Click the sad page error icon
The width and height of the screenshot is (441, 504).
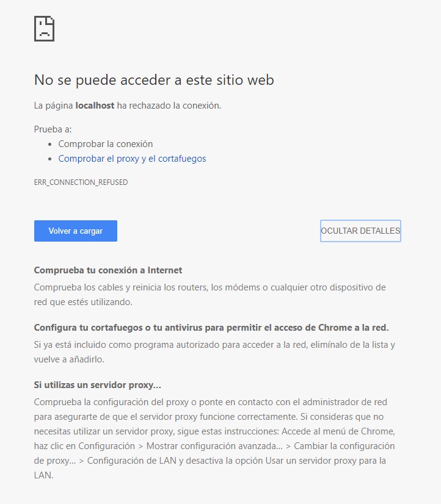44,29
